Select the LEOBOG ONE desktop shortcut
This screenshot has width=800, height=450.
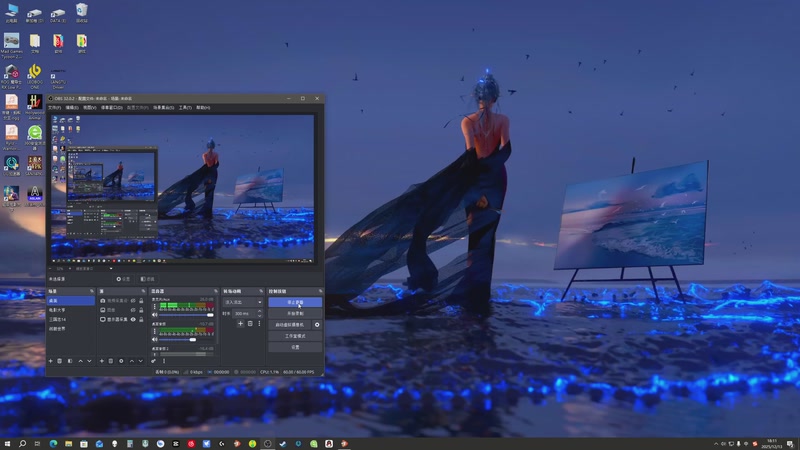[x=35, y=77]
